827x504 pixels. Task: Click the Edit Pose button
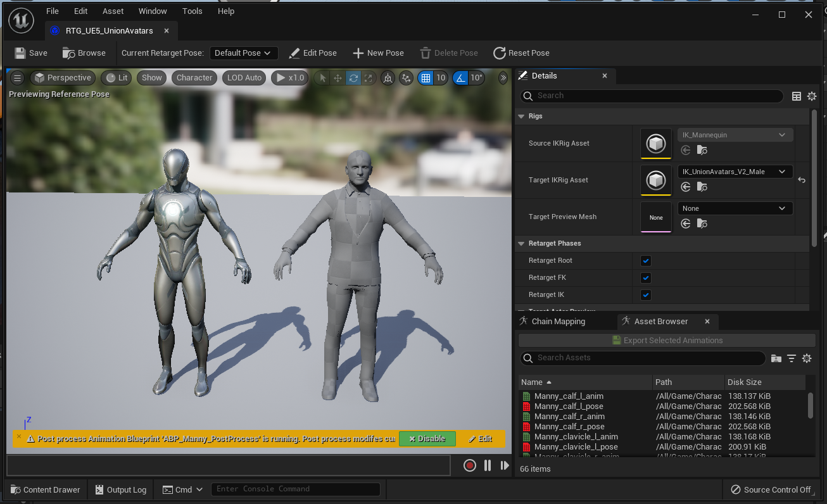[x=312, y=53]
